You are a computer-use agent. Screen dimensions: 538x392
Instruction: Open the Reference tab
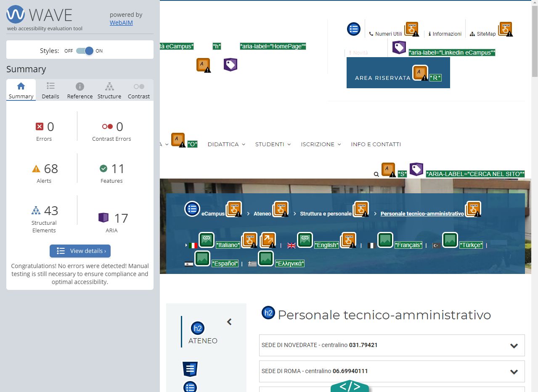[x=80, y=91]
